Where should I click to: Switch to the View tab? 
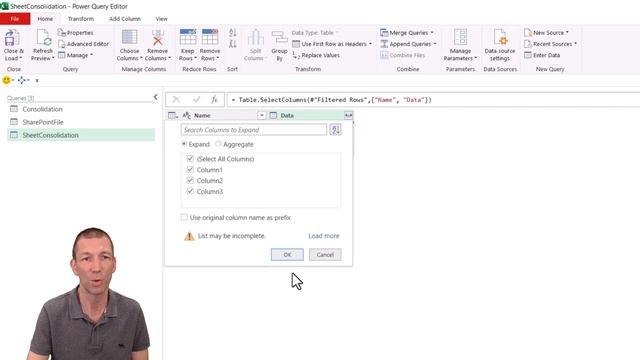tap(162, 19)
